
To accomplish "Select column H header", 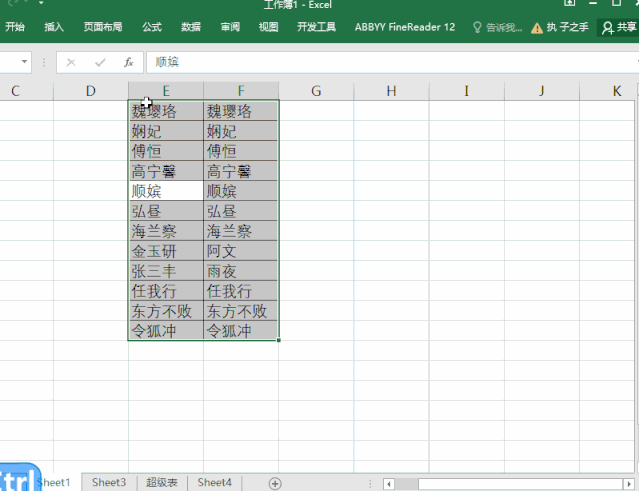I will (391, 91).
